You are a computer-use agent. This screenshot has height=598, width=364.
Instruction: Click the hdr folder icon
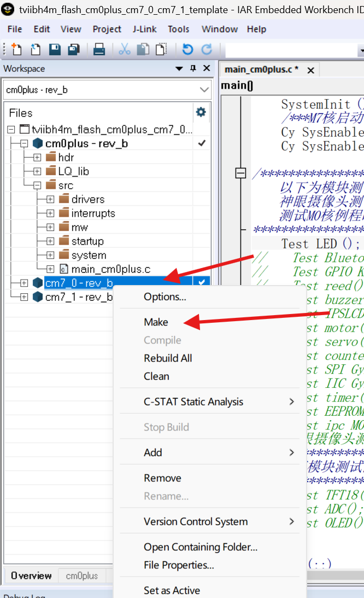[51, 156]
